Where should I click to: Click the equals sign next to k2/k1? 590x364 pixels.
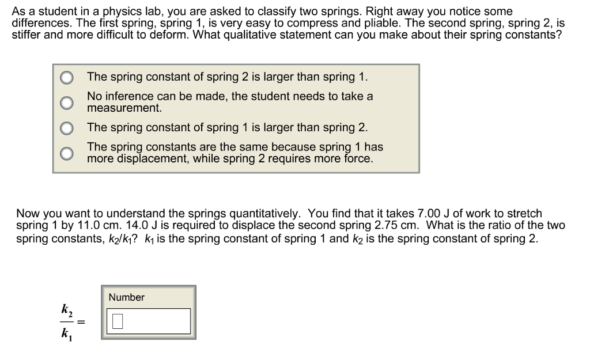[81, 321]
